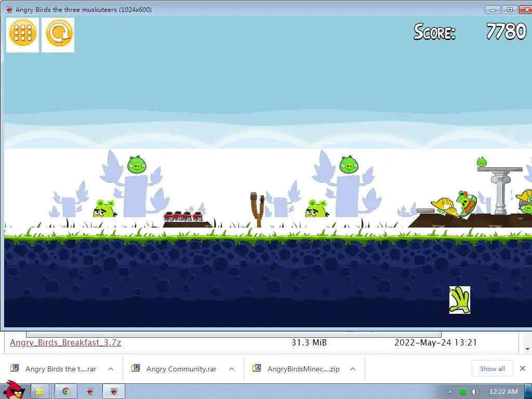This screenshot has width=532, height=399.
Task: Open the active Angry Birds taskbar item
Action: tap(114, 392)
